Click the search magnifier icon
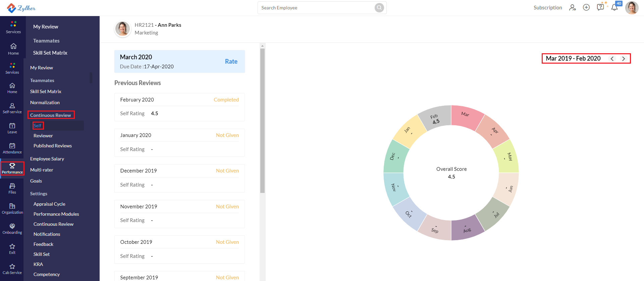The width and height of the screenshot is (644, 281). point(379,8)
